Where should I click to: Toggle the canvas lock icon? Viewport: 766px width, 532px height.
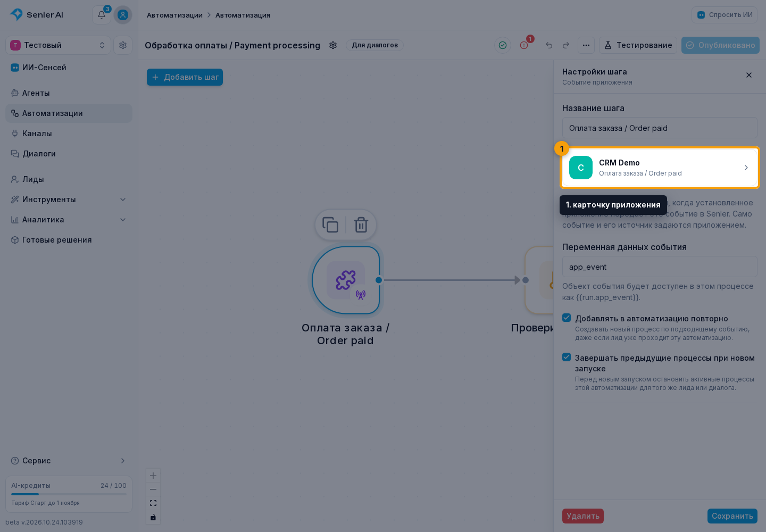153,517
